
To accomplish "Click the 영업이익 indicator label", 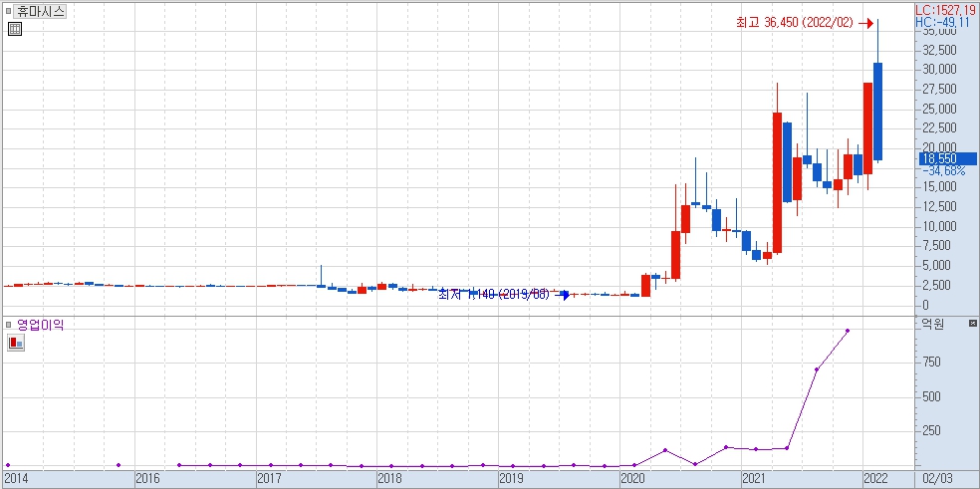I will click(x=40, y=325).
